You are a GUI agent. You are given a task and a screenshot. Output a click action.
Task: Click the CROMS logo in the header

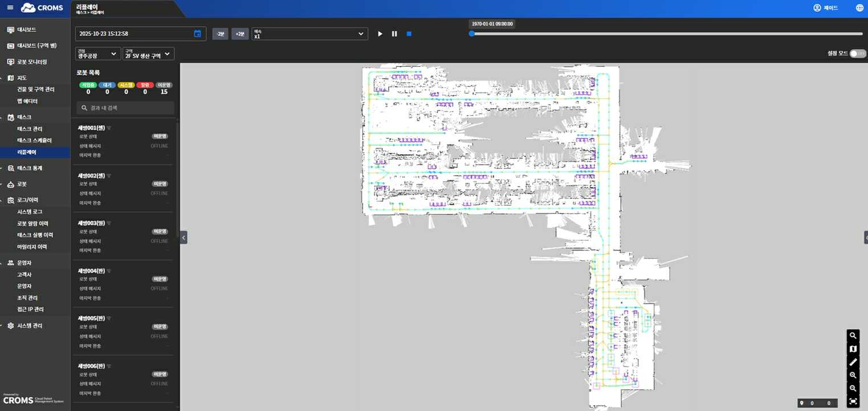42,8
